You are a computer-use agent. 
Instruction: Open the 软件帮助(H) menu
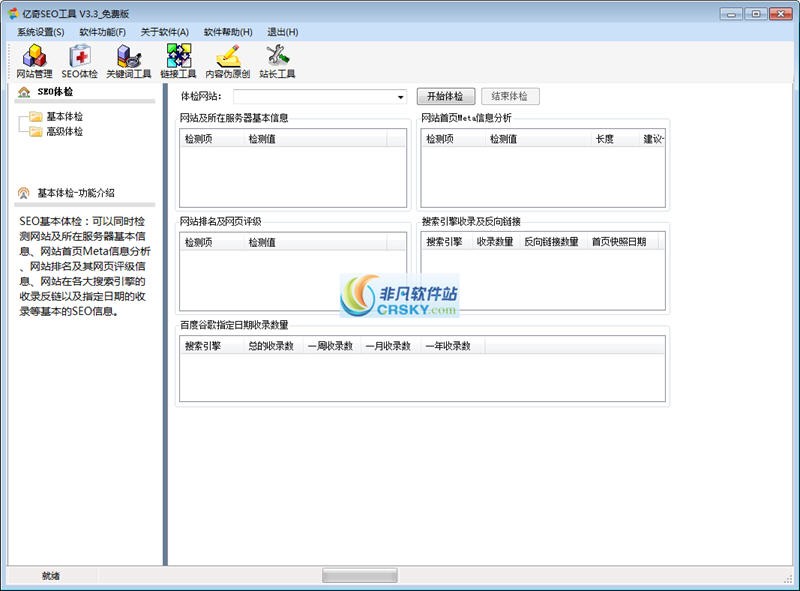(x=228, y=32)
